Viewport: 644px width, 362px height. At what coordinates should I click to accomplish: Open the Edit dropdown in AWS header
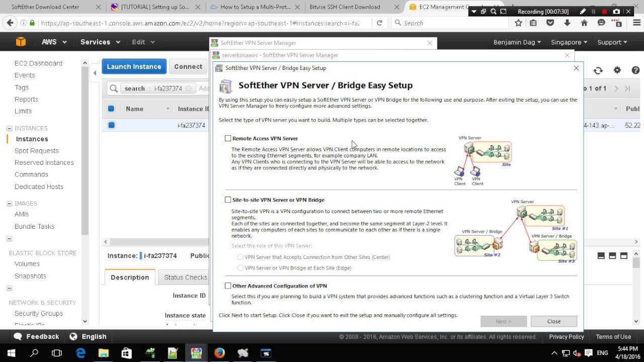tap(143, 42)
